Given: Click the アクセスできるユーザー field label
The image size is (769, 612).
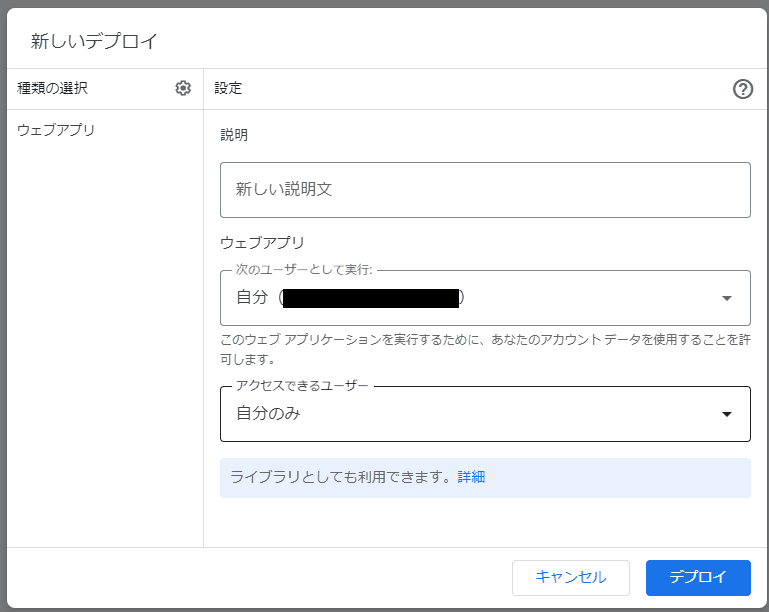Looking at the screenshot, I should click(301, 386).
